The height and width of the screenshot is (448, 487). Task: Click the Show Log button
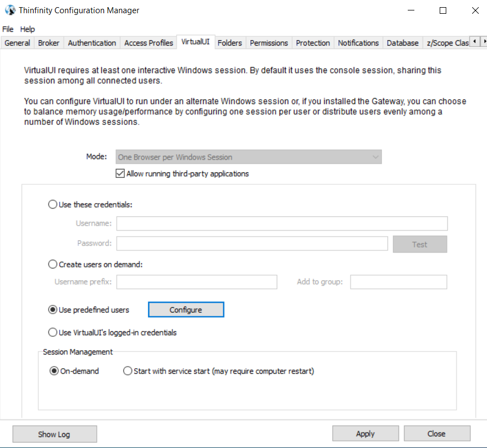click(x=54, y=434)
